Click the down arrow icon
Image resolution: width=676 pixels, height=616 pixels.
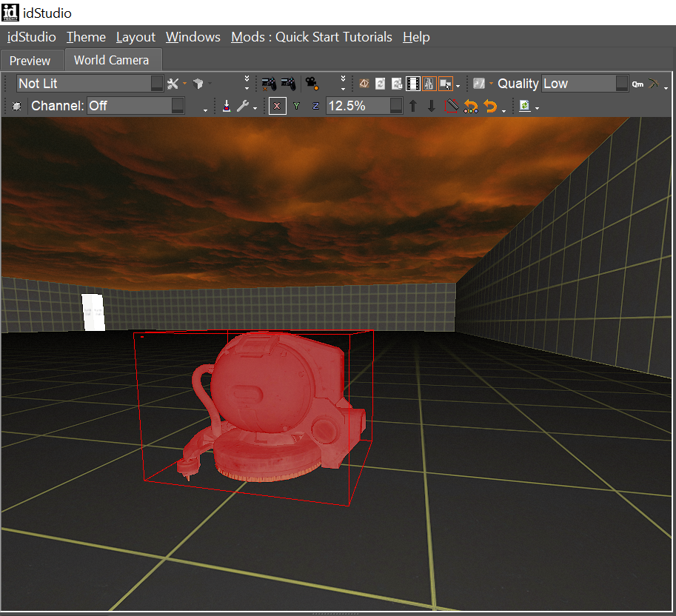(431, 106)
